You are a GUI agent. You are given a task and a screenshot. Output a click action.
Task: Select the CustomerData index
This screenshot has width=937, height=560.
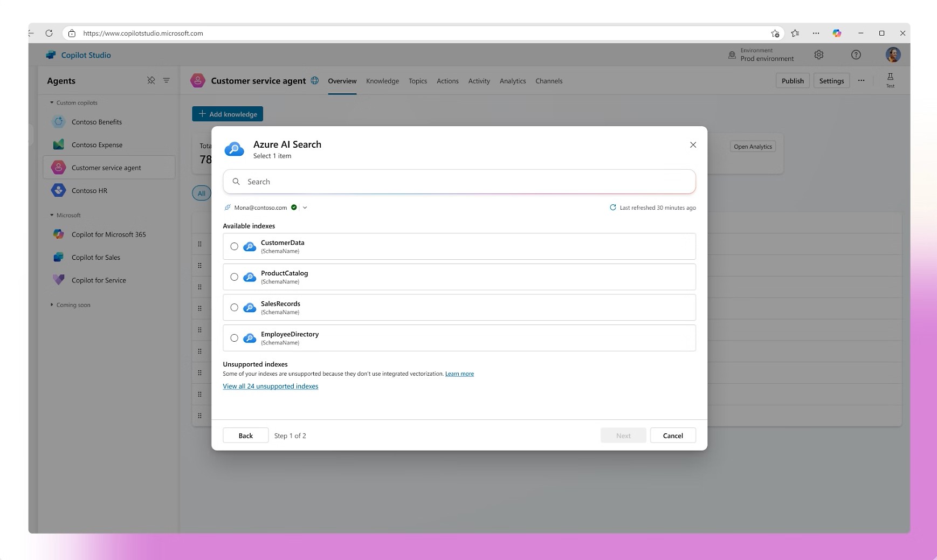235,246
